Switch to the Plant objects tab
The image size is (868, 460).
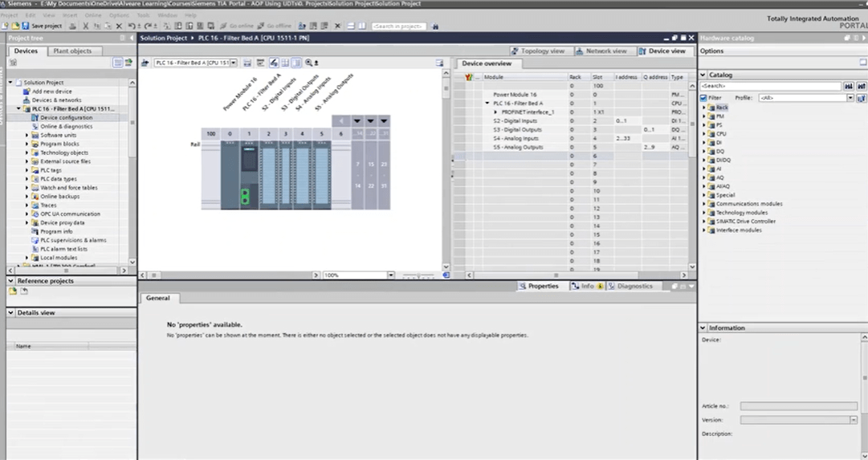72,51
